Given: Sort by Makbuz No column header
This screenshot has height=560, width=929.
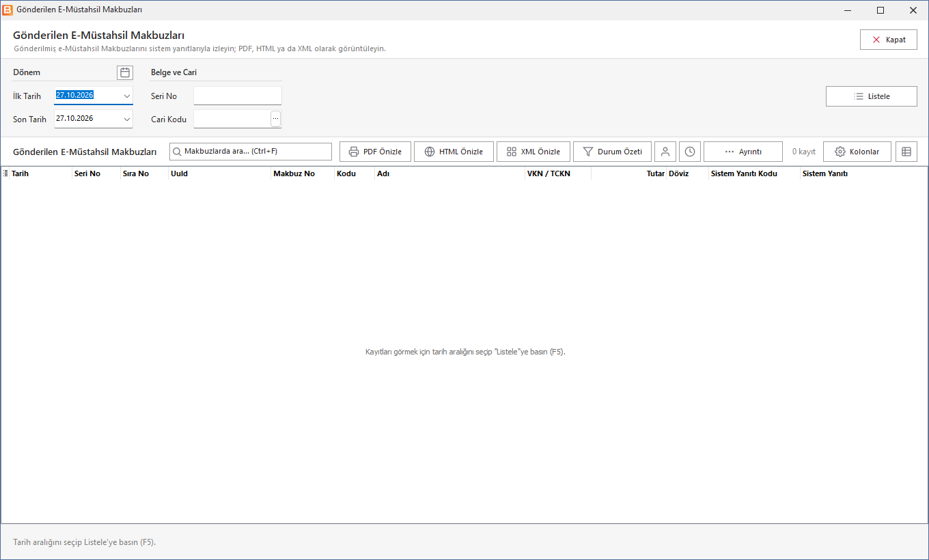Looking at the screenshot, I should (303, 173).
